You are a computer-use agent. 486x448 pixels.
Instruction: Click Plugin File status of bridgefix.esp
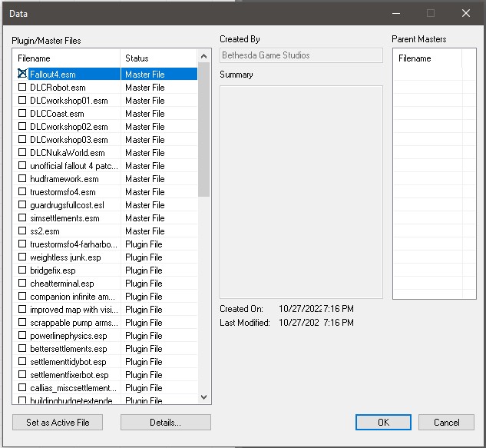point(144,270)
